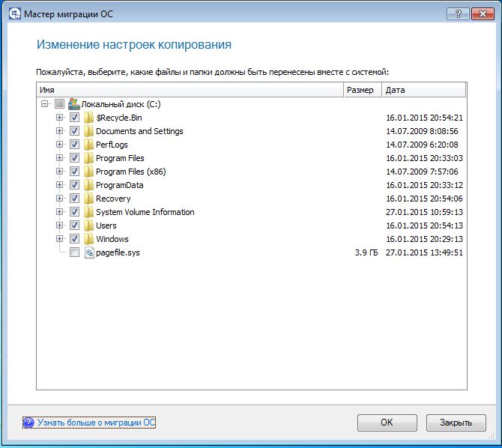The height and width of the screenshot is (448, 502).
Task: Click the OK button
Action: [x=387, y=423]
